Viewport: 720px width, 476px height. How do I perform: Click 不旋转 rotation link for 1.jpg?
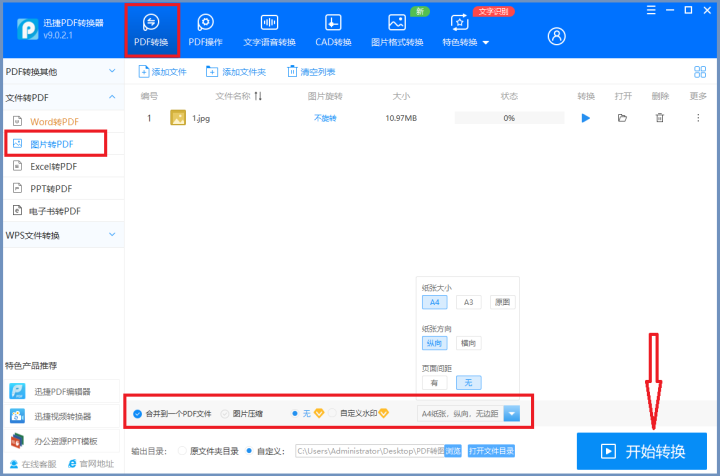[325, 118]
